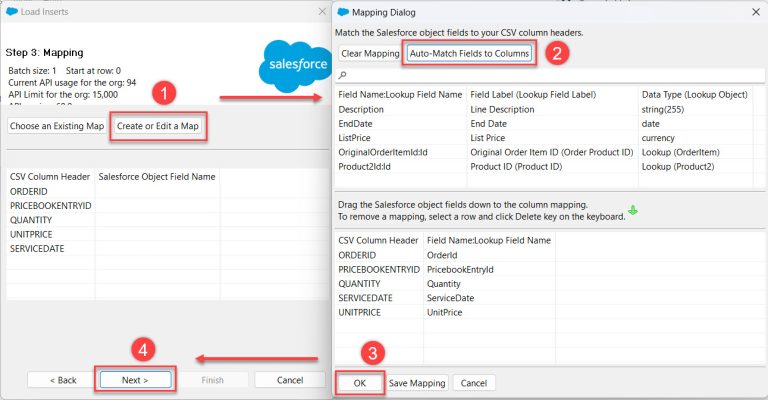The height and width of the screenshot is (400, 768).
Task: Click the Field Name:Lookup Field Name header in top table
Action: pos(400,94)
